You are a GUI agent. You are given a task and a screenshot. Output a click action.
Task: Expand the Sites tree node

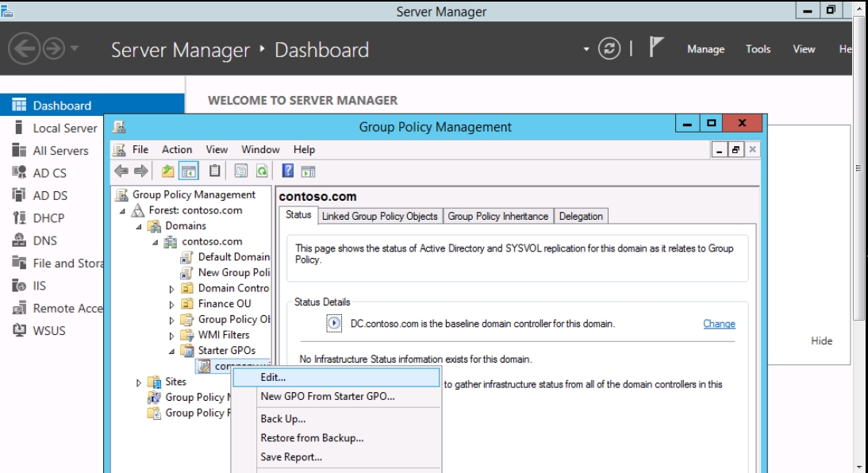[138, 383]
